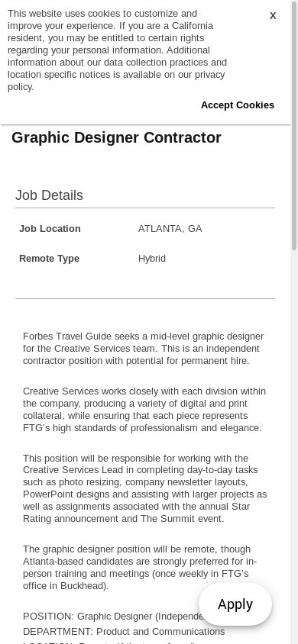The height and width of the screenshot is (644, 298).
Task: Click the DEPARTMENT: Product and Communications line
Action: 124,631
